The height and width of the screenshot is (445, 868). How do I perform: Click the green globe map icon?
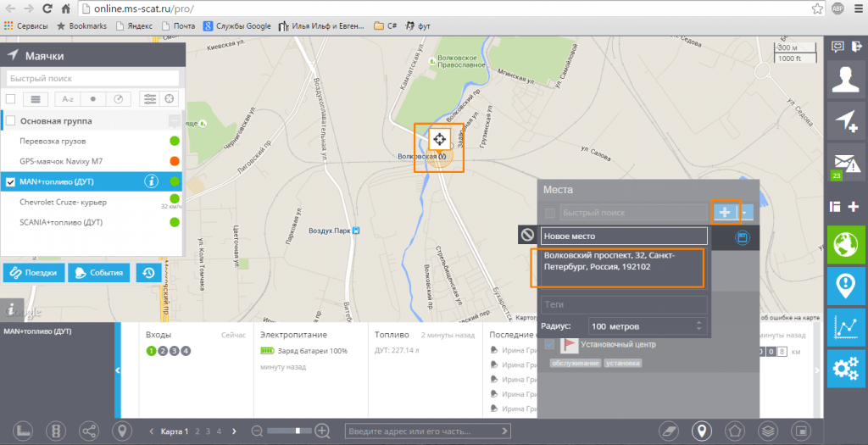845,245
